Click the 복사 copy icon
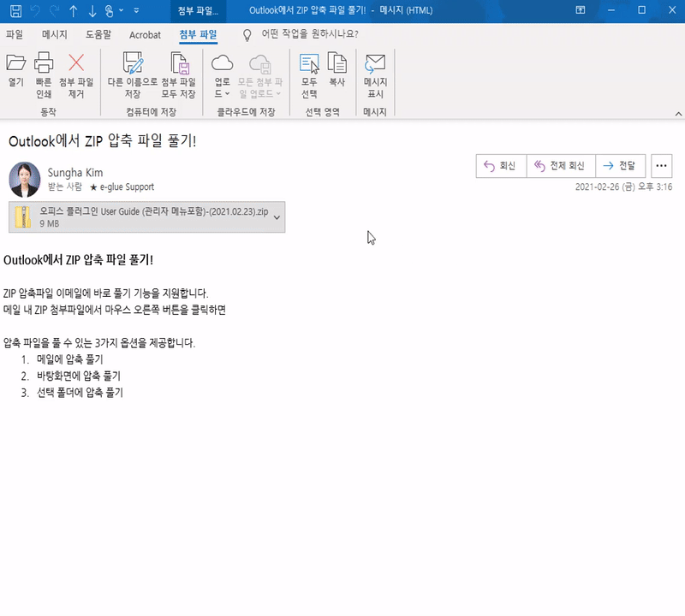Screen dimensions: 685x616 point(337,70)
